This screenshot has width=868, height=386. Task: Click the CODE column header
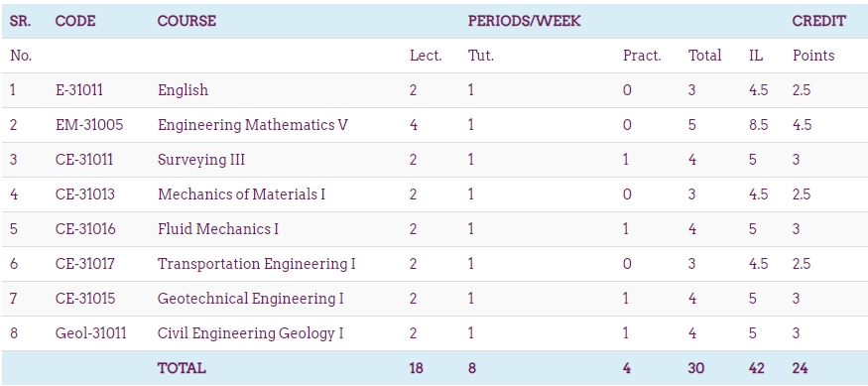75,21
